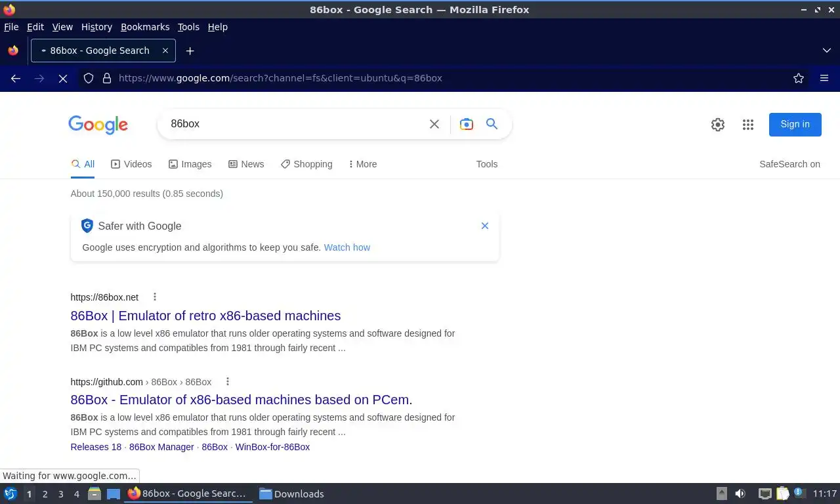Go back to the previous page
Viewport: 840px width, 504px height.
pos(16,78)
